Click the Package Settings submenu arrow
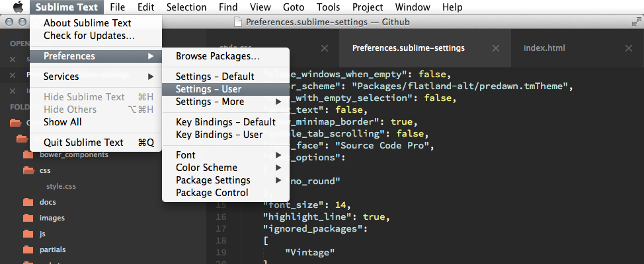644x264 pixels. coord(278,180)
